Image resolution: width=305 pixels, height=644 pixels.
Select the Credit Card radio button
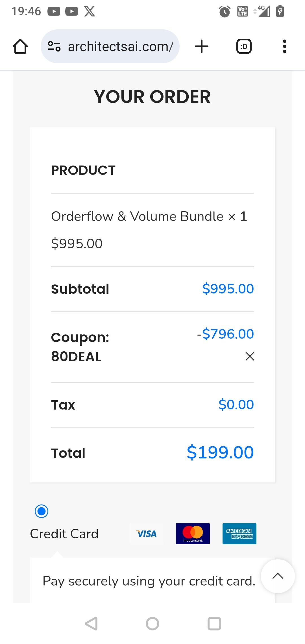point(42,511)
